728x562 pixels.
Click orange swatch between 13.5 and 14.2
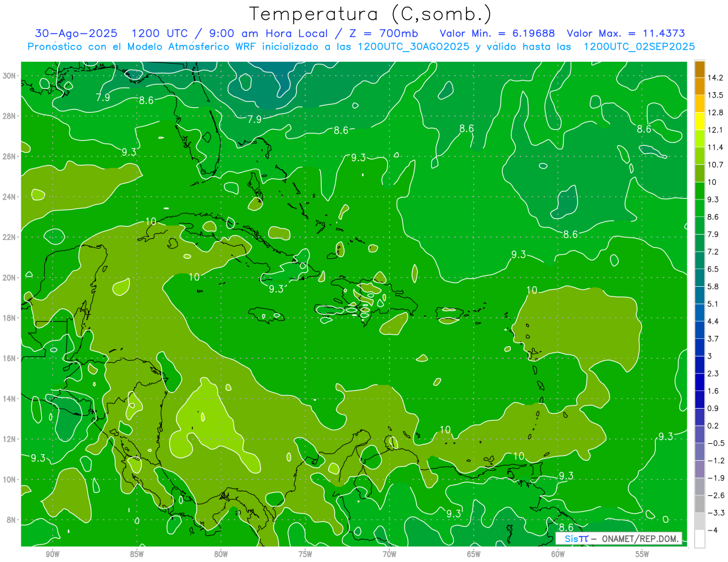tap(699, 87)
